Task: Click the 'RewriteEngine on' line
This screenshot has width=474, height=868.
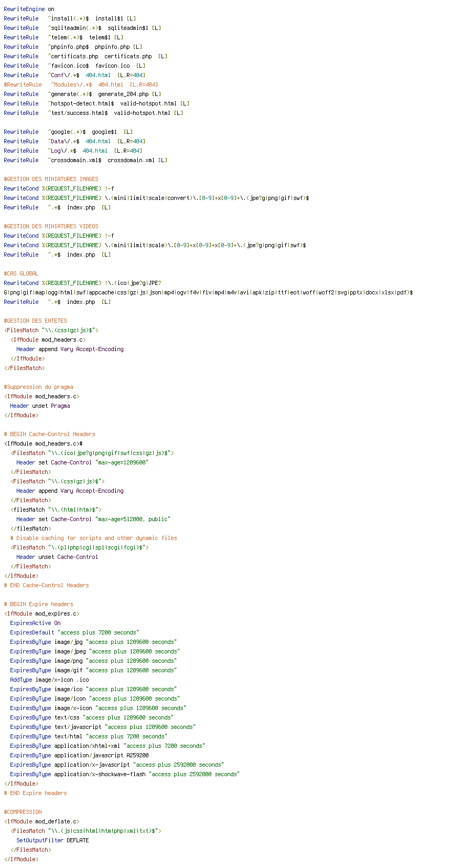Action: (x=29, y=9)
